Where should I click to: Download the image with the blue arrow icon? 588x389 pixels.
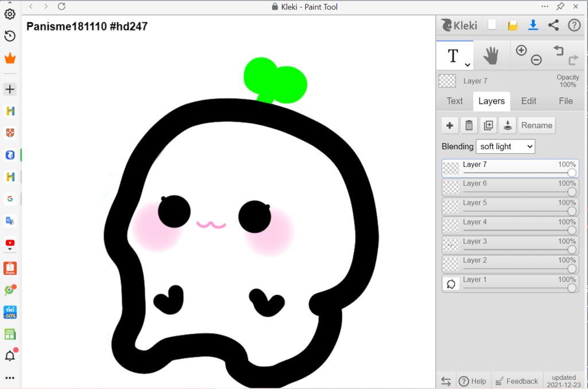[x=533, y=25]
